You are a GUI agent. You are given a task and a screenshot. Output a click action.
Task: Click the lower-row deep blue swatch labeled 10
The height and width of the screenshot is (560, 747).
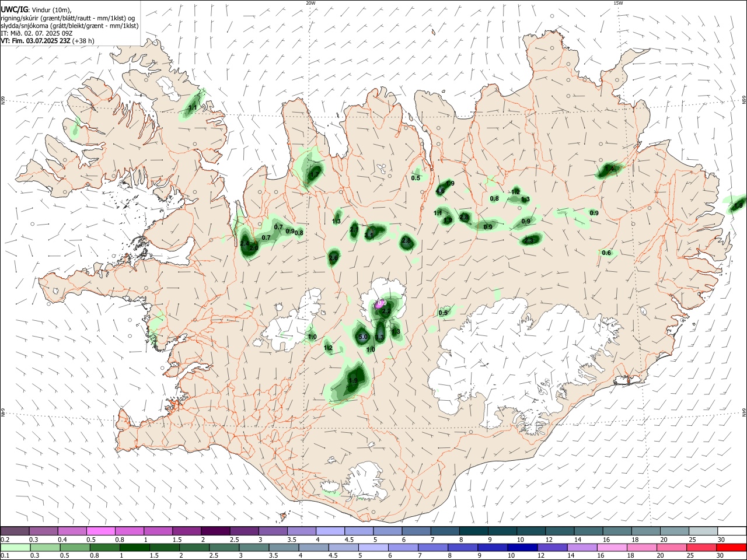(x=522, y=547)
